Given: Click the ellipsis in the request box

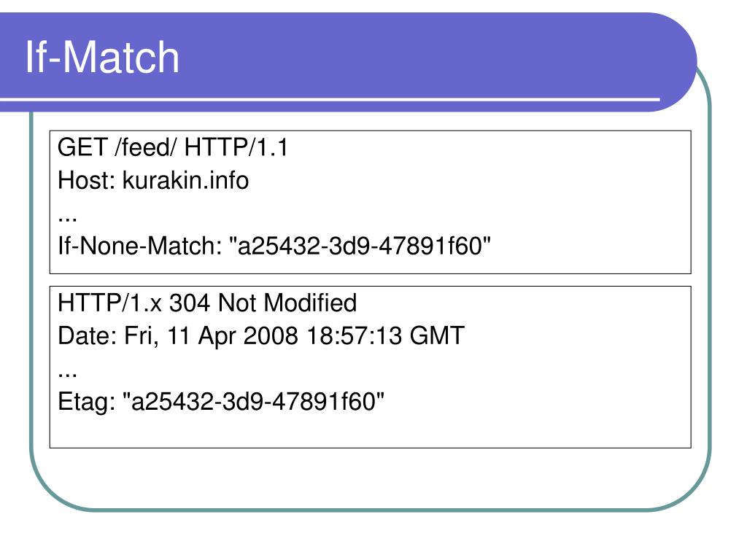Looking at the screenshot, I should coord(67,219).
